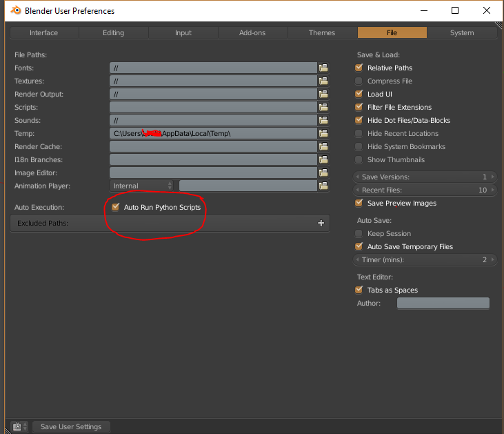This screenshot has height=434, width=504.
Task: Browse folder for Scripts path
Action: coord(323,107)
